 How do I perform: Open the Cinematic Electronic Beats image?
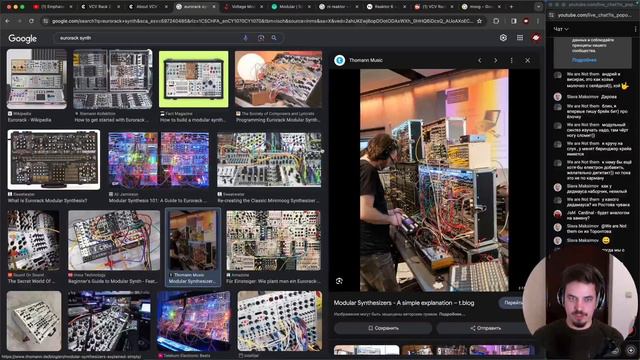(193, 321)
